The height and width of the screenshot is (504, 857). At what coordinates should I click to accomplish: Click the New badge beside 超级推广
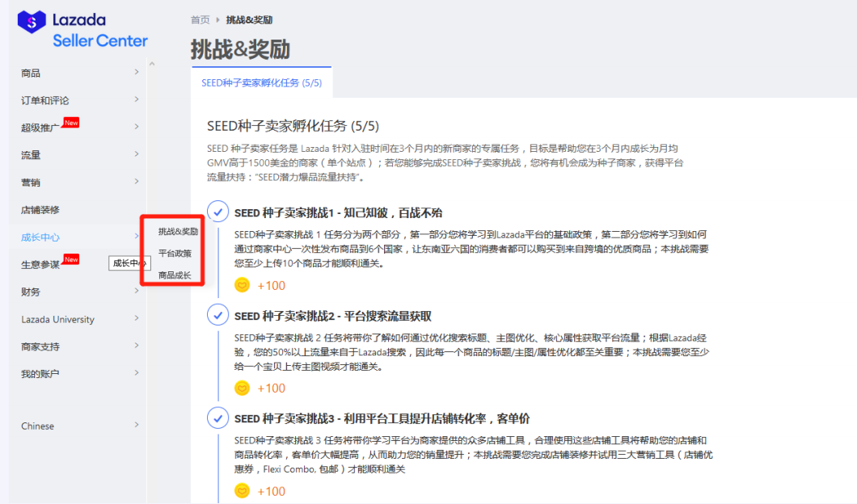coord(71,122)
